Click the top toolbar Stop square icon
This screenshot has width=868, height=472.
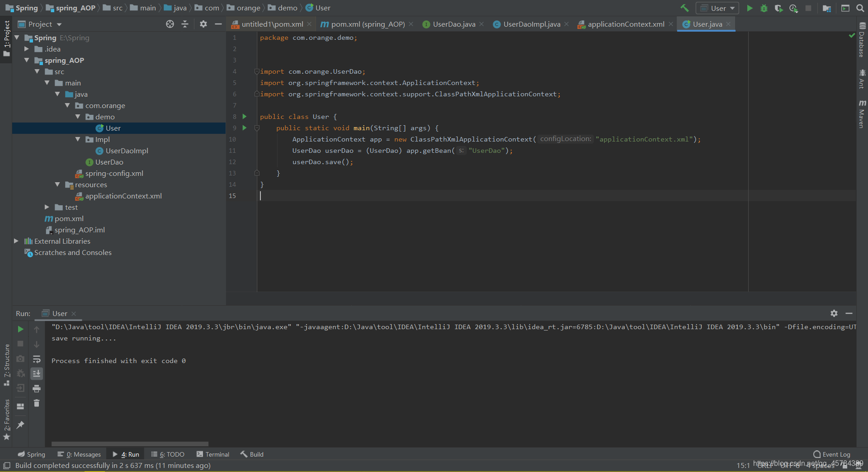[808, 8]
